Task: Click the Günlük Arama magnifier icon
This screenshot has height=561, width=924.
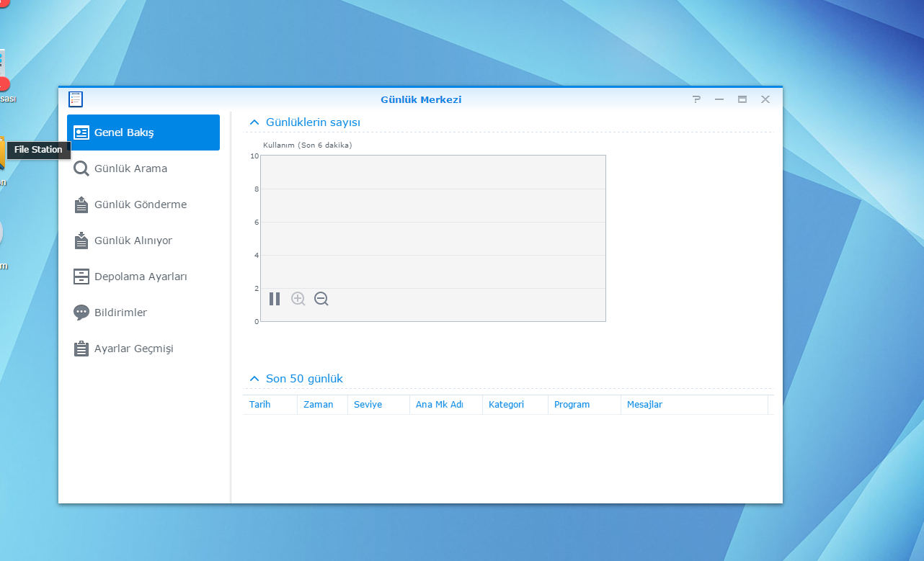Action: [x=81, y=169]
